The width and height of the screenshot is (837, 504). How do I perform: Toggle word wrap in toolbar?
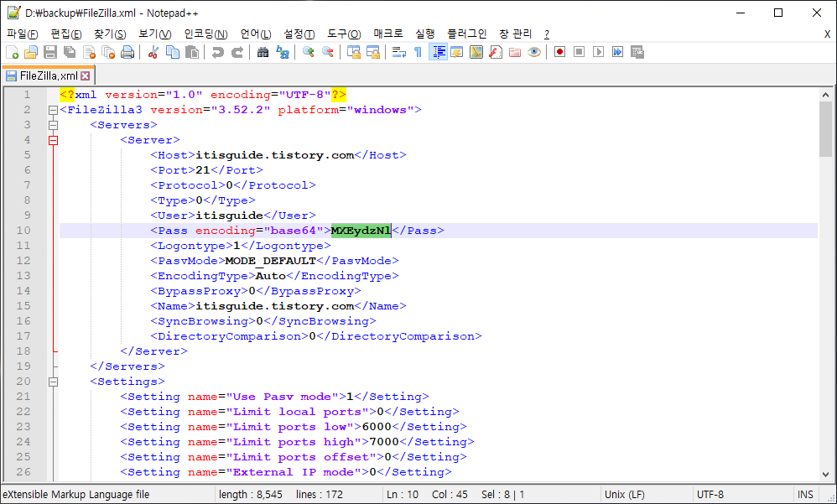pyautogui.click(x=398, y=52)
